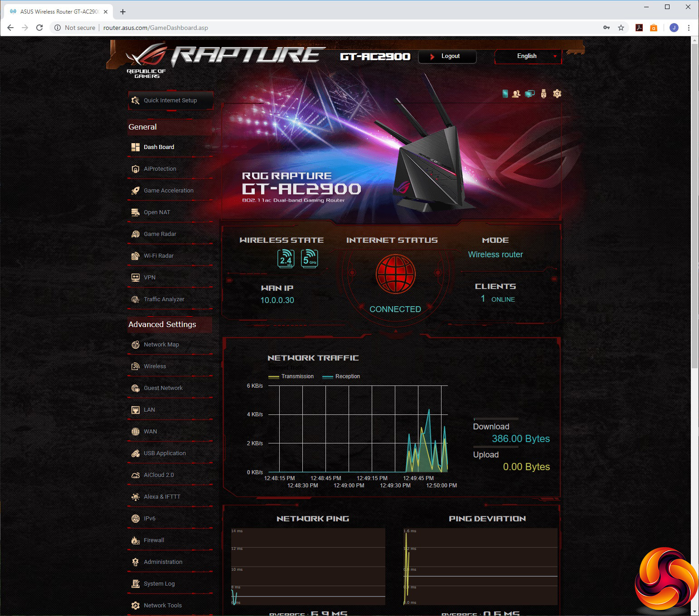699x616 pixels.
Task: Click the WAN IP address 10.0.0.30
Action: (277, 300)
